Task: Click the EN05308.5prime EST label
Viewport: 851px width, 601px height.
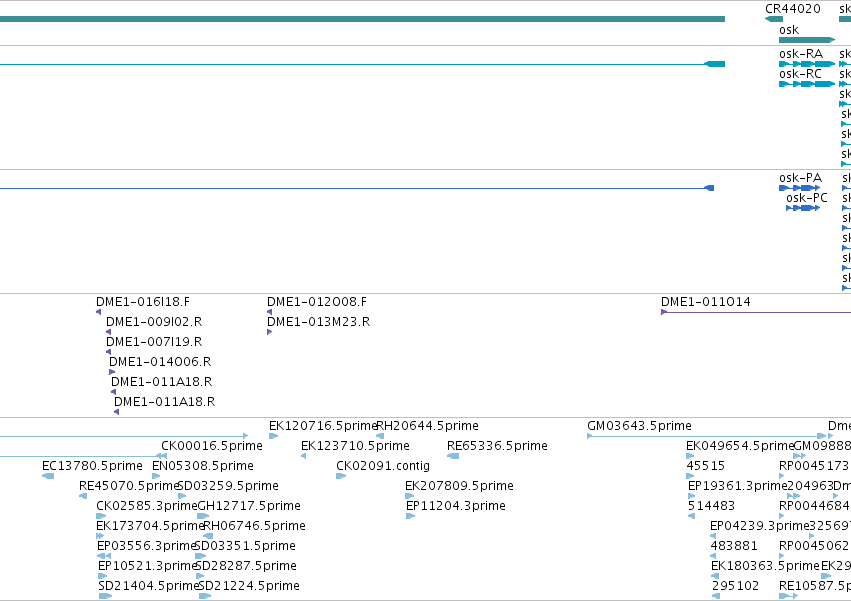Action: [x=203, y=466]
